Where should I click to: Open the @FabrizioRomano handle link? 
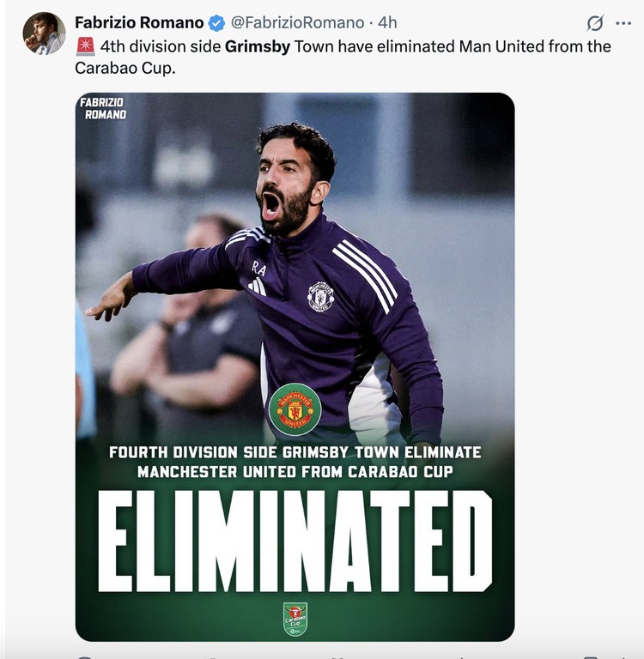pyautogui.click(x=297, y=22)
